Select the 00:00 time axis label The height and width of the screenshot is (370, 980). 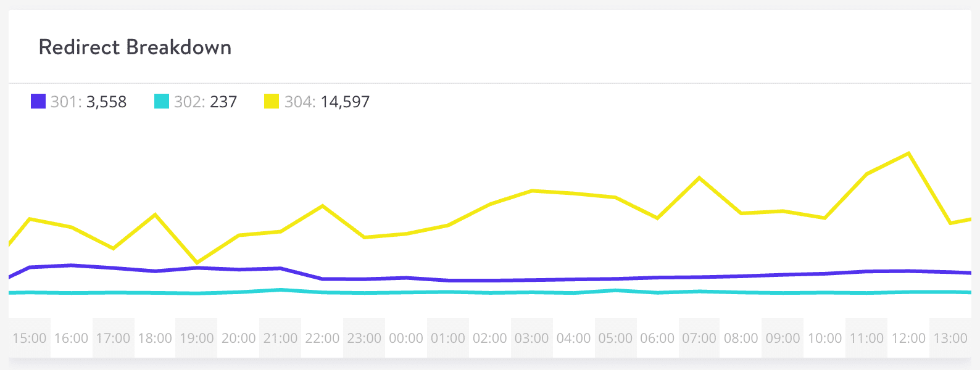pyautogui.click(x=406, y=338)
